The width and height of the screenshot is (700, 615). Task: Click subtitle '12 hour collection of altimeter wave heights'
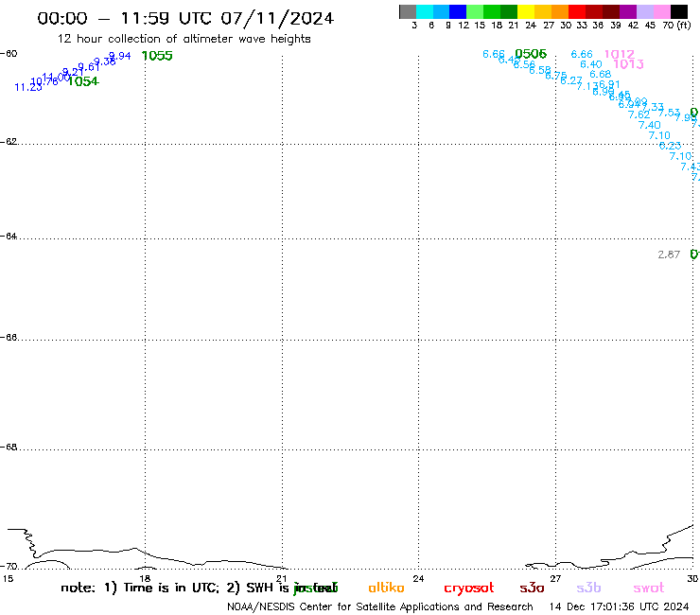click(x=184, y=39)
